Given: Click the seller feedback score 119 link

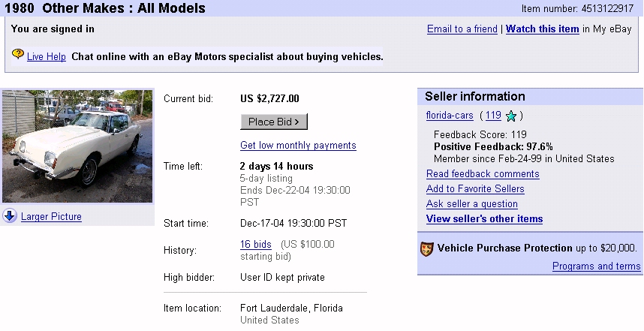Looking at the screenshot, I should point(493,115).
